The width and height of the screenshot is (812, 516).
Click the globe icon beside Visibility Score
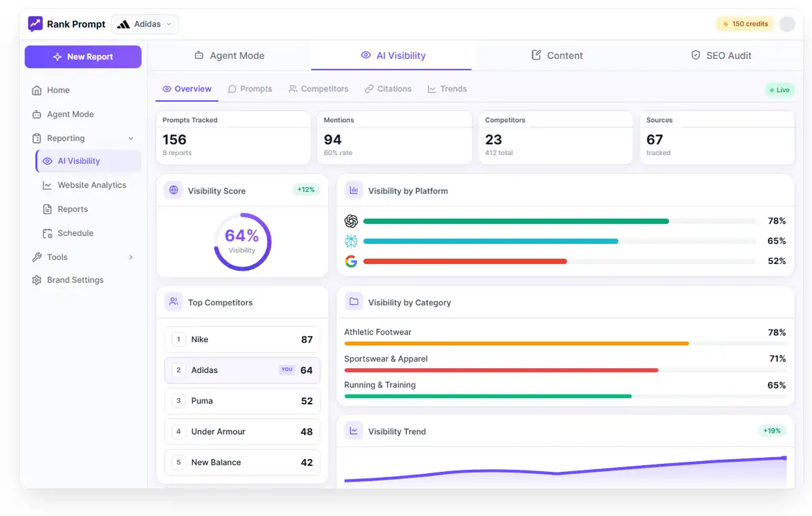coord(174,190)
